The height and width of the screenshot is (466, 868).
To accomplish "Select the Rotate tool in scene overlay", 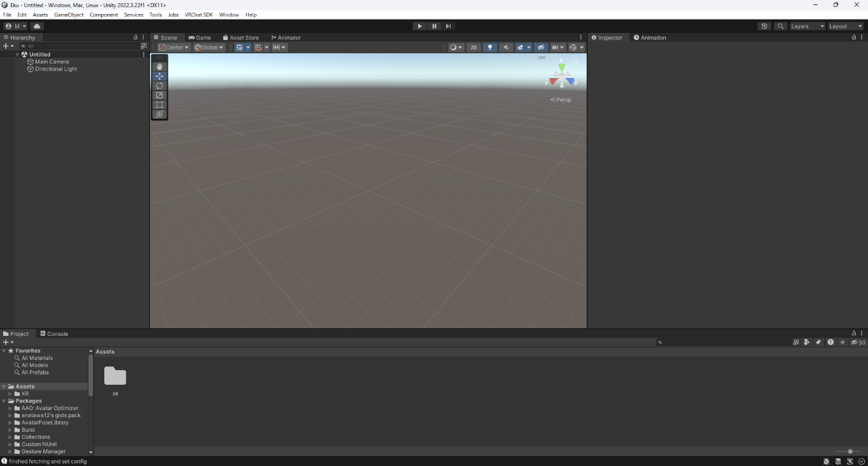I will pos(159,86).
